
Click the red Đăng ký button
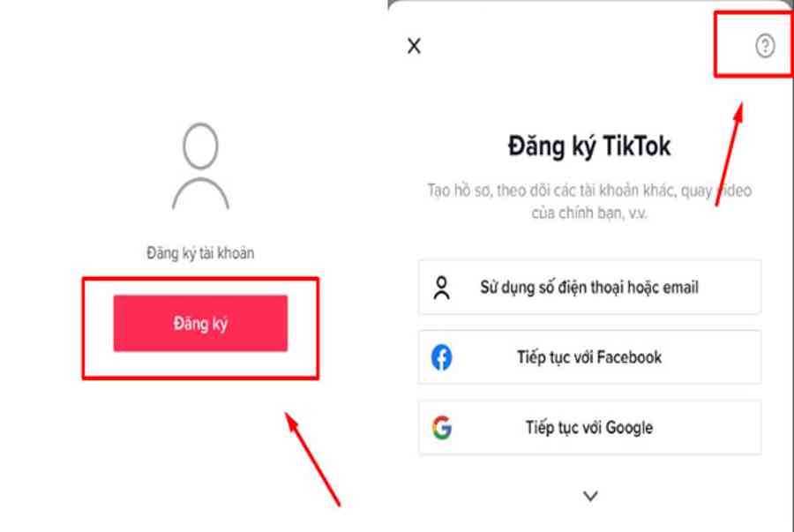tap(200, 323)
